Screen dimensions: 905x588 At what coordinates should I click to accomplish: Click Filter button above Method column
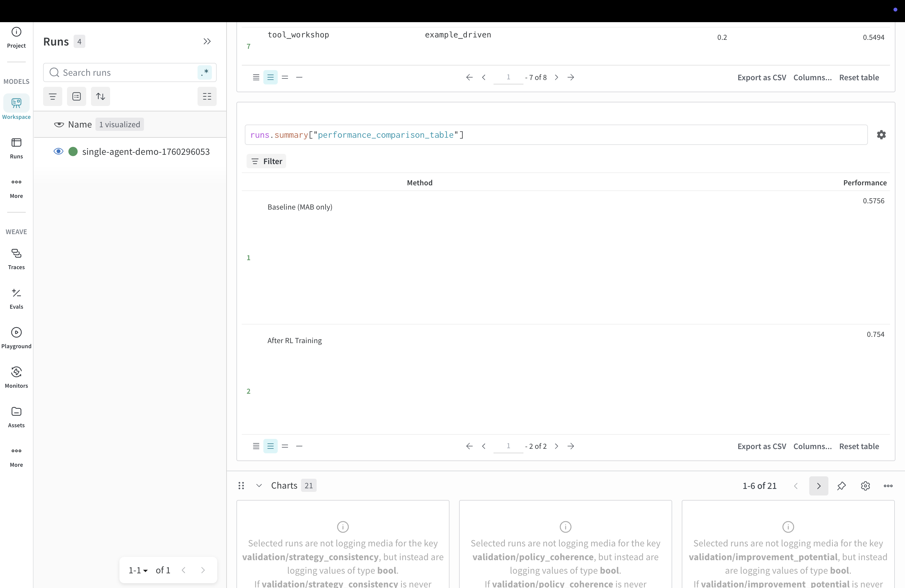266,161
